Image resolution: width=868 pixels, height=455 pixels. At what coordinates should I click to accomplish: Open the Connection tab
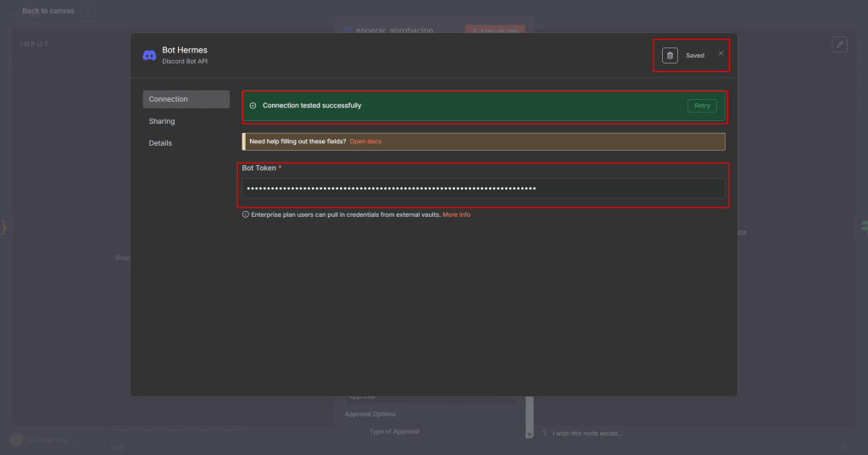tap(186, 99)
